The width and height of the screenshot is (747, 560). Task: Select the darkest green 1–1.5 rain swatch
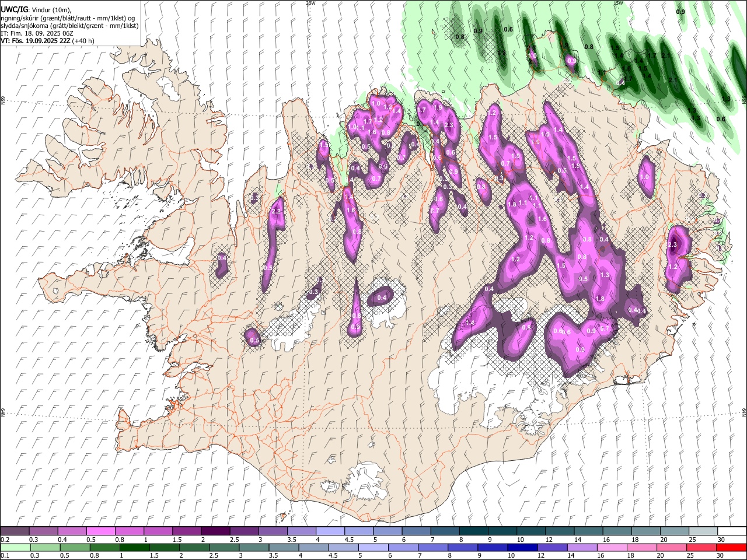tap(135, 547)
